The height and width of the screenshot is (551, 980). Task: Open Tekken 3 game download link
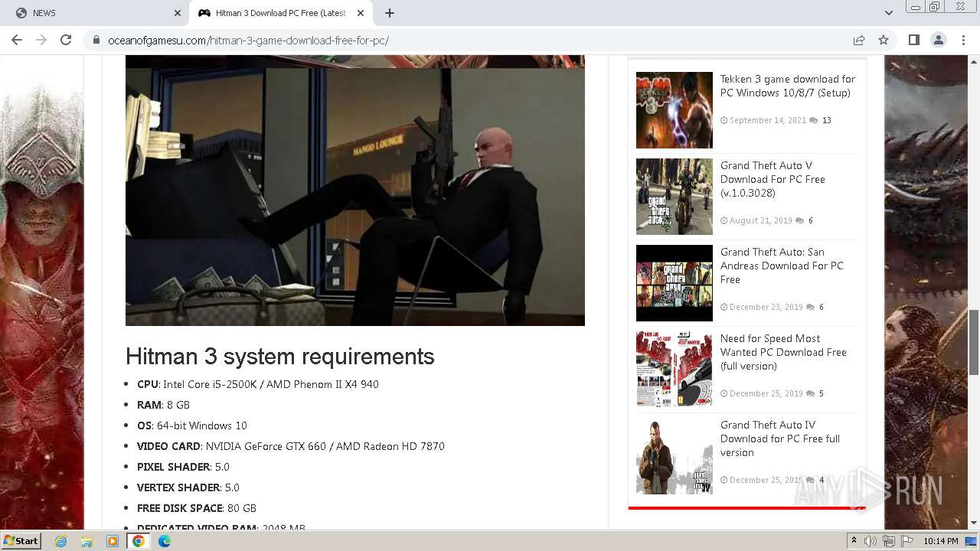[x=788, y=86]
